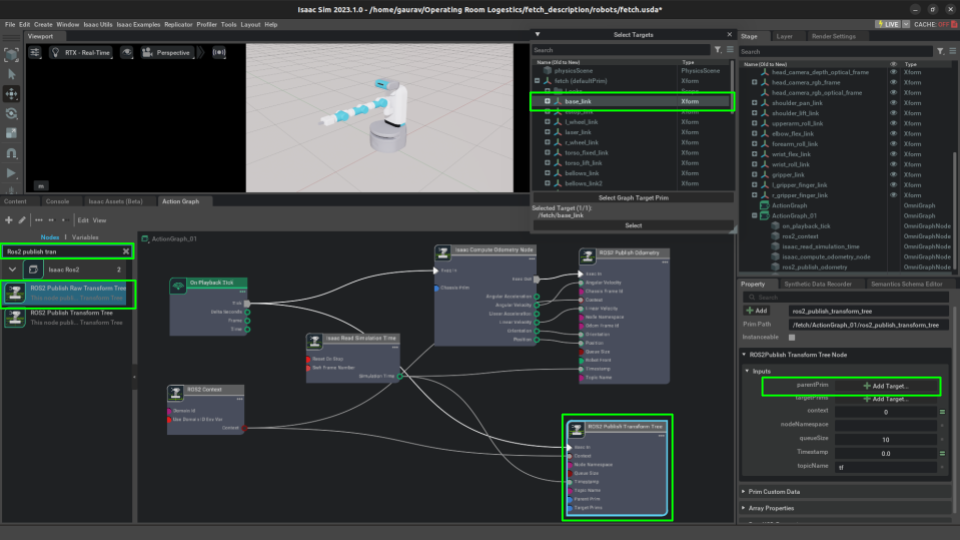Open dropdown arrow next to LIVE
960x540 pixels.
coord(906,24)
